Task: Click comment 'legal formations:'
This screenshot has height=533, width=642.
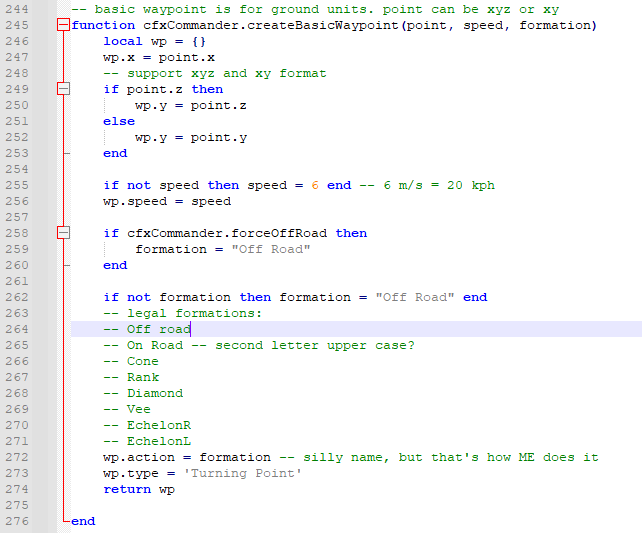Action: 183,313
